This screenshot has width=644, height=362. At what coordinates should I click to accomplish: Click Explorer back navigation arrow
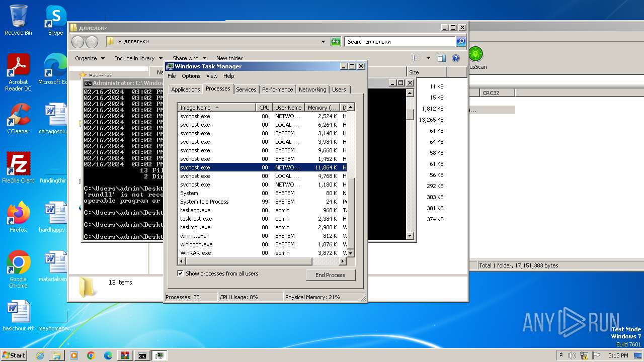tap(78, 42)
